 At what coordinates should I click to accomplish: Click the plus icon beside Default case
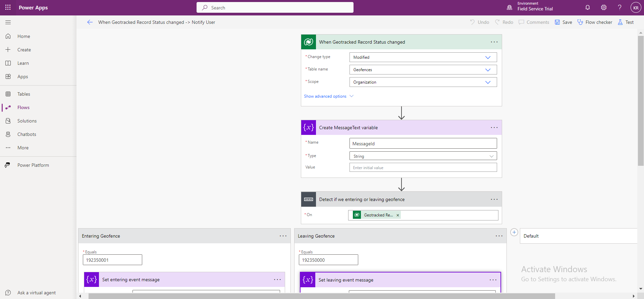tap(514, 232)
